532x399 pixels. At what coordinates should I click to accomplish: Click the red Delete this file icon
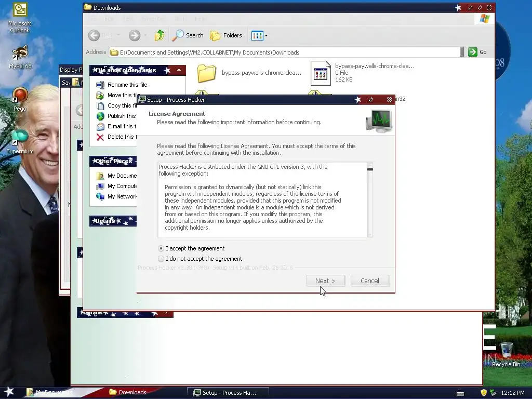[100, 137]
